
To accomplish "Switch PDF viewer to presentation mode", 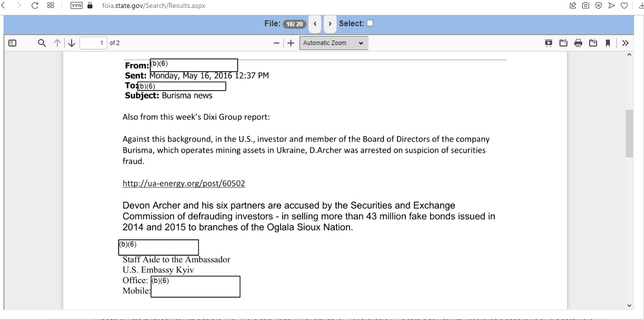I will (x=549, y=43).
